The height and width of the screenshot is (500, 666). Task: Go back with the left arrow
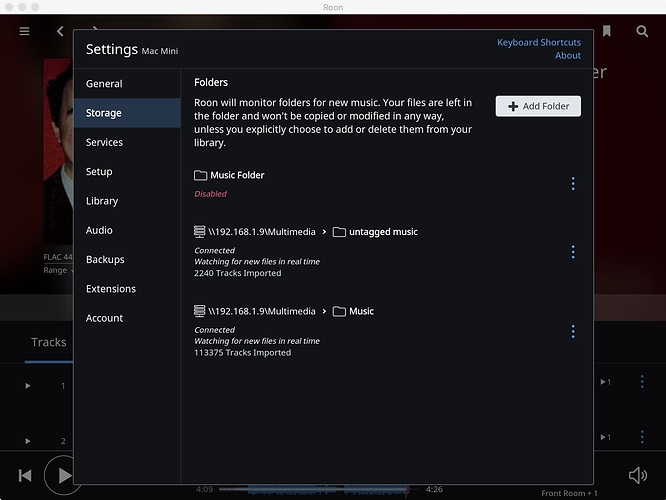pos(60,31)
